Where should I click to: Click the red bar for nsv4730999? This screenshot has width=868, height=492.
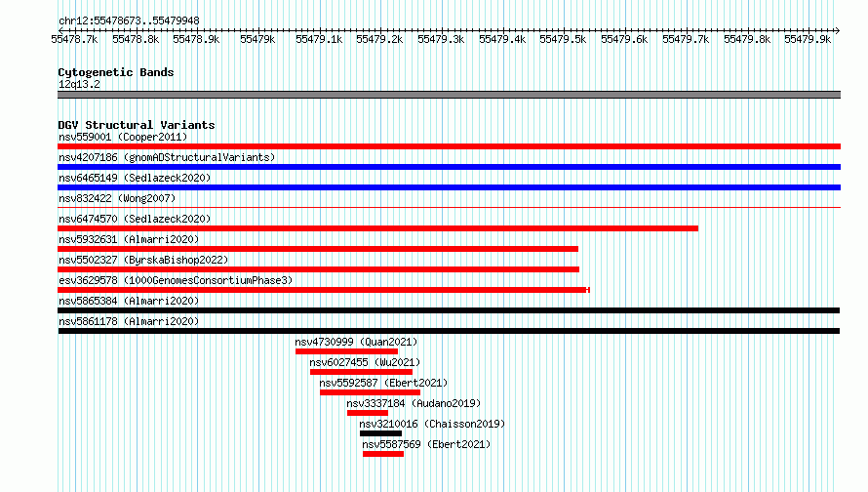click(346, 351)
